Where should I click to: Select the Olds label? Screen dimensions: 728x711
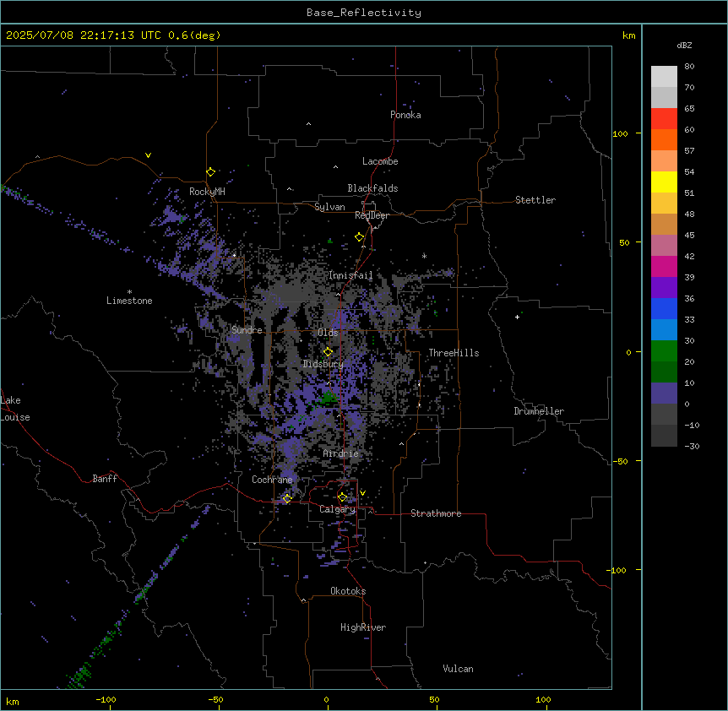[x=328, y=333]
